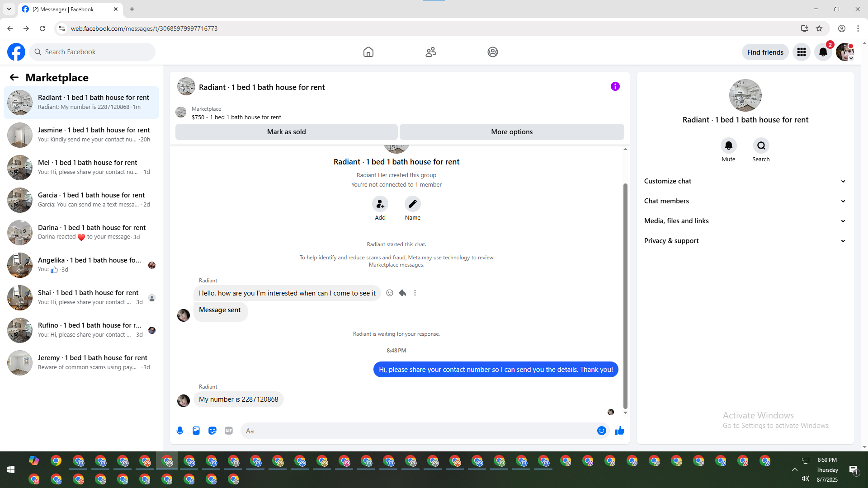Click the Aa message input box
The width and height of the screenshot is (868, 488).
418,431
